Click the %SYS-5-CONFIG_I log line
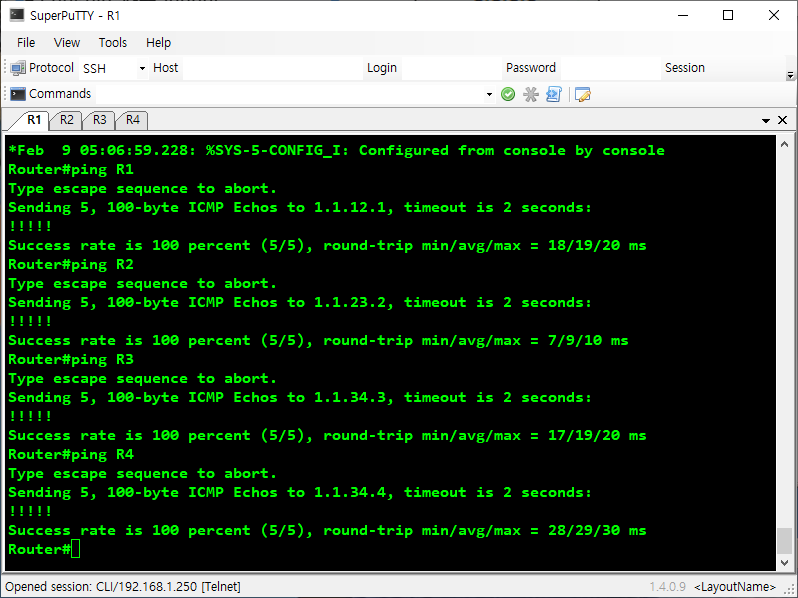The height and width of the screenshot is (598, 798). click(336, 151)
